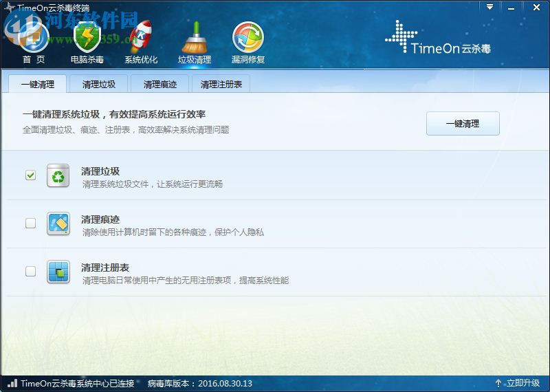Viewport: 550px width, 392px height.
Task: Click the 清理垃圾 row heading
Action: (x=100, y=171)
